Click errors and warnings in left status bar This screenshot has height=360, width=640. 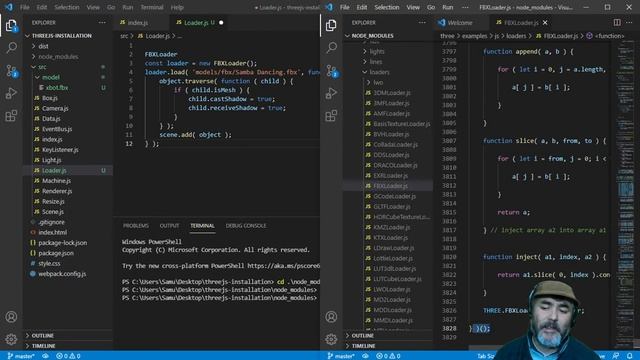(x=69, y=356)
